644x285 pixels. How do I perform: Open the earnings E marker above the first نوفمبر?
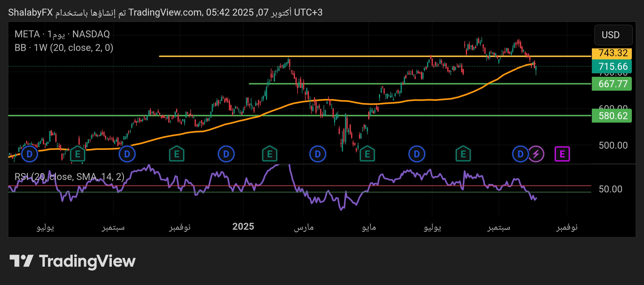[x=177, y=154]
